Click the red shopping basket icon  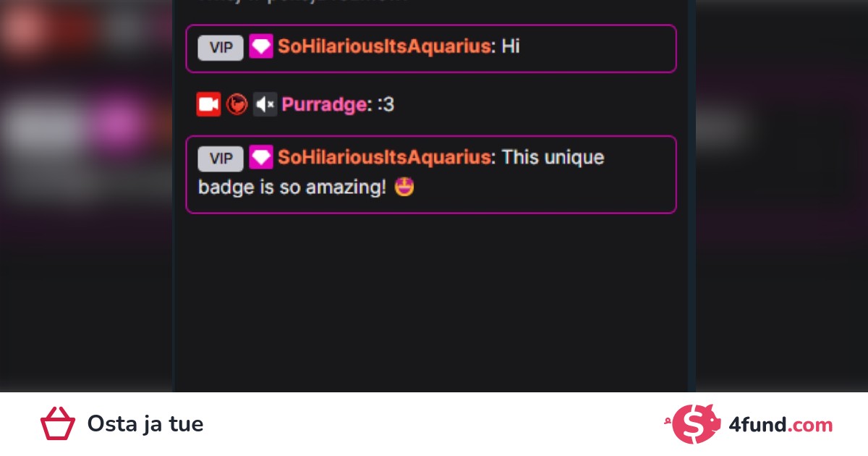58,423
